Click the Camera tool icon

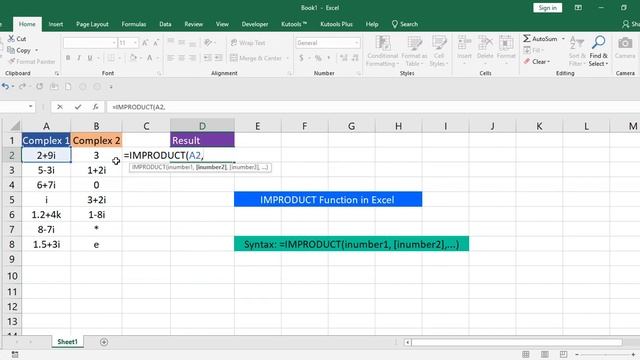click(x=625, y=48)
